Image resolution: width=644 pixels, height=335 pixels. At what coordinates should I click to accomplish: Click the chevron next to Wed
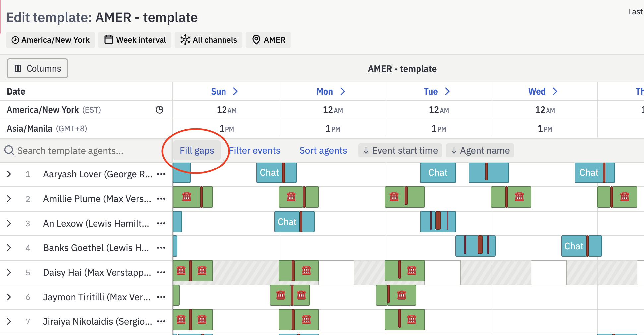tap(555, 91)
